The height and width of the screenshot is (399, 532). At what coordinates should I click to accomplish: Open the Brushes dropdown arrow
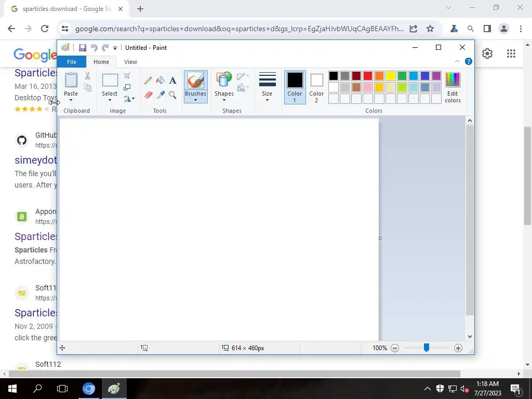click(x=195, y=100)
